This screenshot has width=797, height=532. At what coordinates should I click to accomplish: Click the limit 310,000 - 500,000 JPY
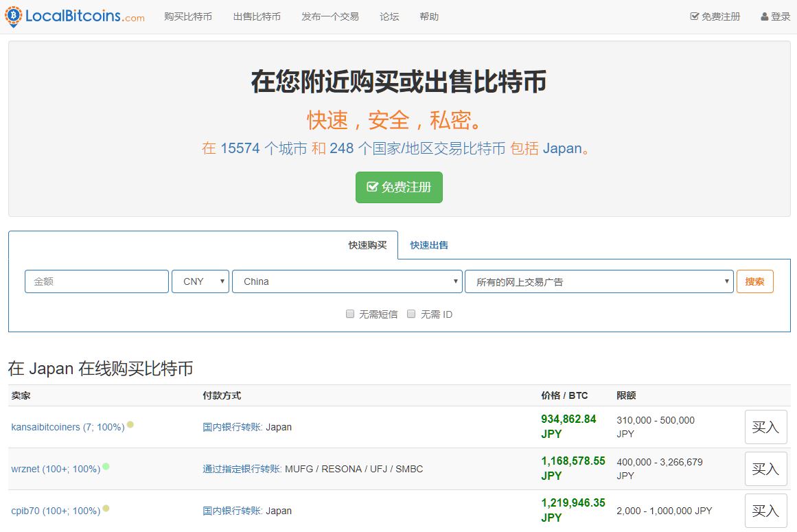[x=655, y=427]
